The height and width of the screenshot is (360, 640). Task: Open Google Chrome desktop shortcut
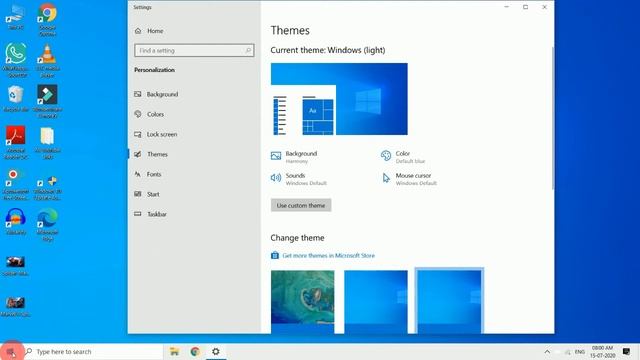pos(48,19)
